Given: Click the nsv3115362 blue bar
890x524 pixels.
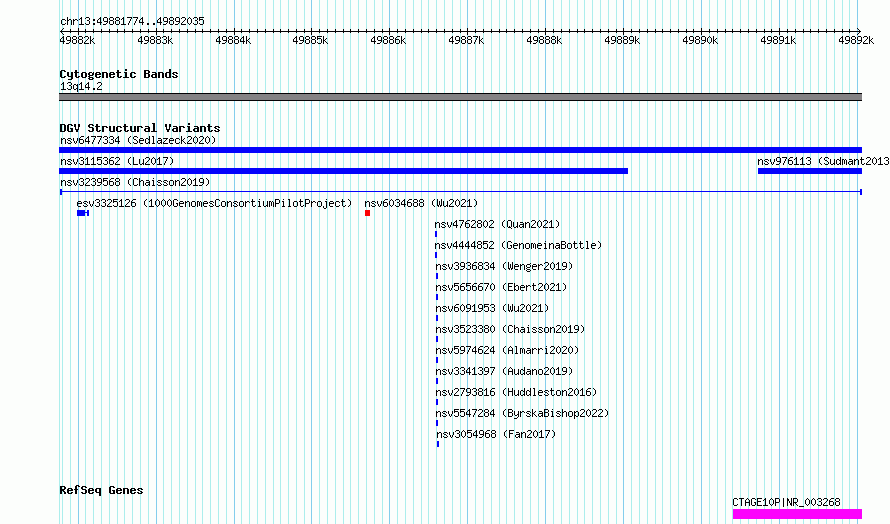Looking at the screenshot, I should coord(343,171).
